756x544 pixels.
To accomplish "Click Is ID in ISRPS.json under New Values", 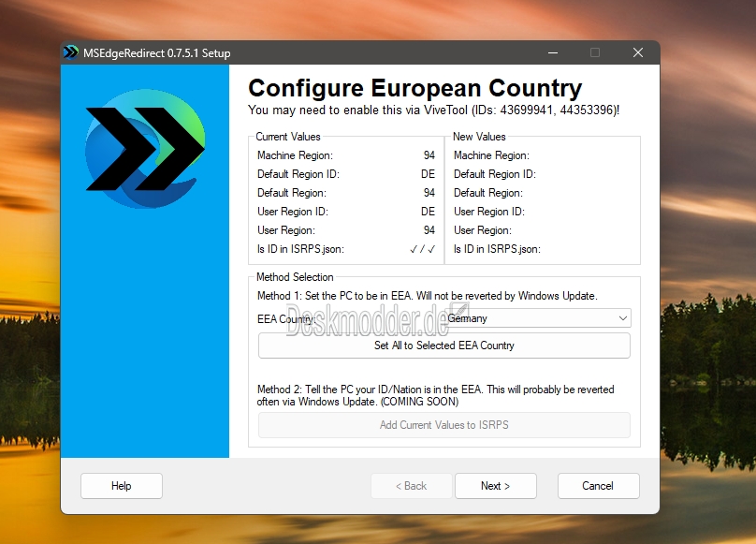I will click(497, 249).
